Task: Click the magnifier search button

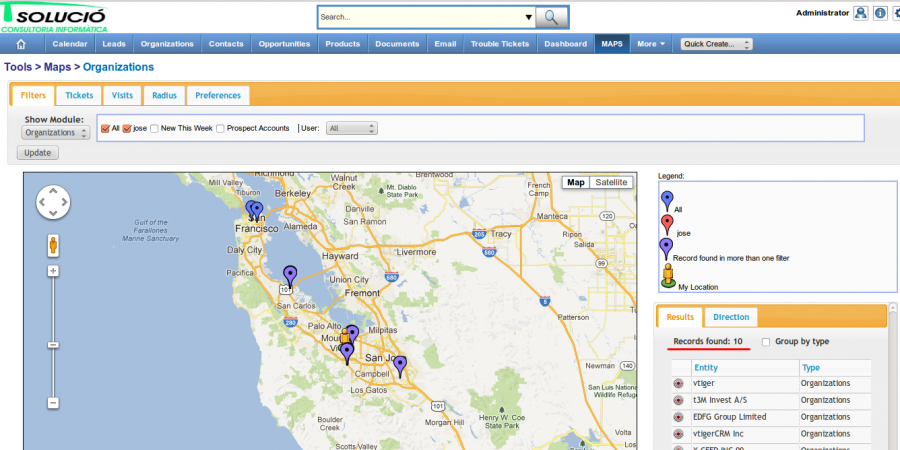Action: point(551,17)
